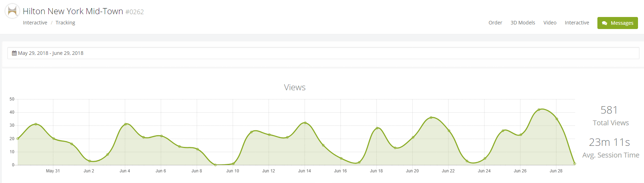Click the Jun 14 peak data point
The width and height of the screenshot is (644, 183).
305,123
